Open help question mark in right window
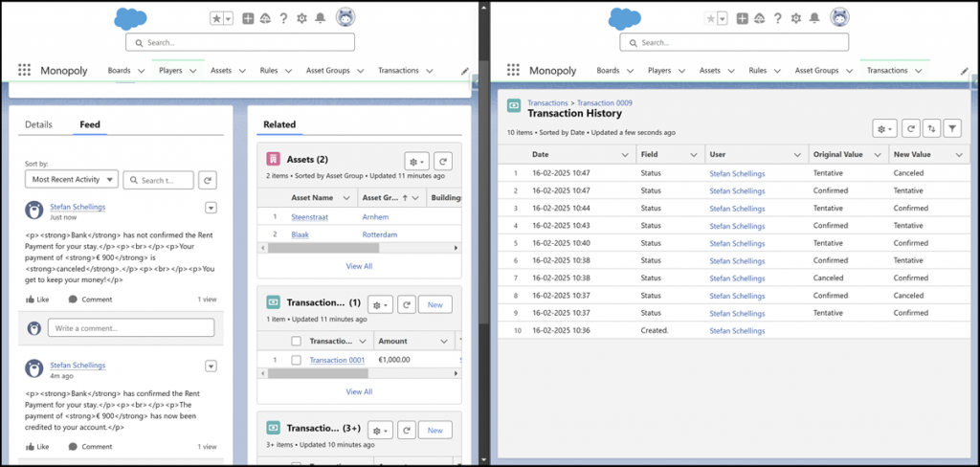Screen dimensions: 980x467 (x=777, y=19)
